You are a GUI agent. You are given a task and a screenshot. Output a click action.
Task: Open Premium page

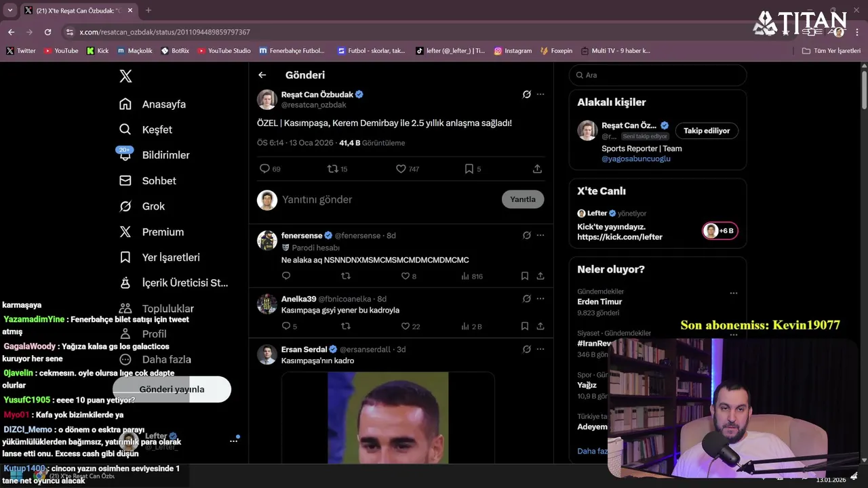[151, 232]
